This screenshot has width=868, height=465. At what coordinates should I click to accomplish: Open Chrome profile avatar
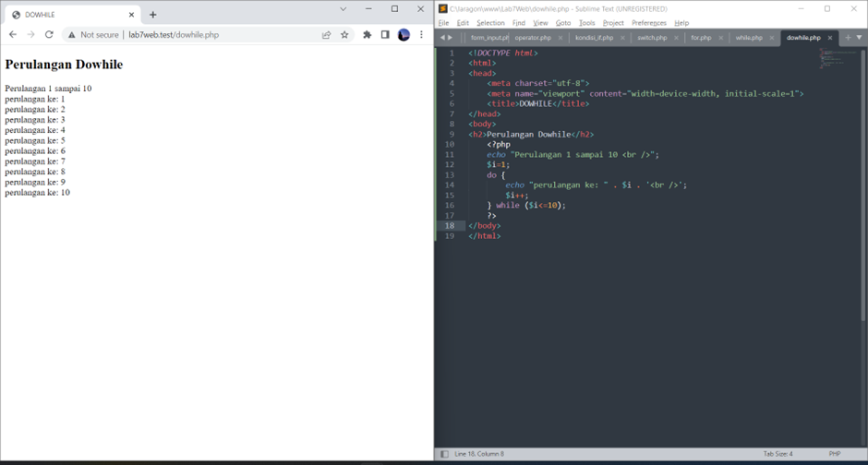[x=404, y=35]
